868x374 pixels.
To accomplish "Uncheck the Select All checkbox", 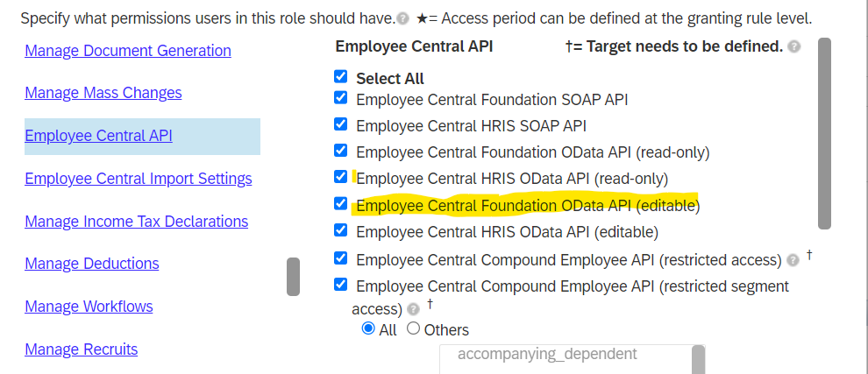I will pos(341,77).
